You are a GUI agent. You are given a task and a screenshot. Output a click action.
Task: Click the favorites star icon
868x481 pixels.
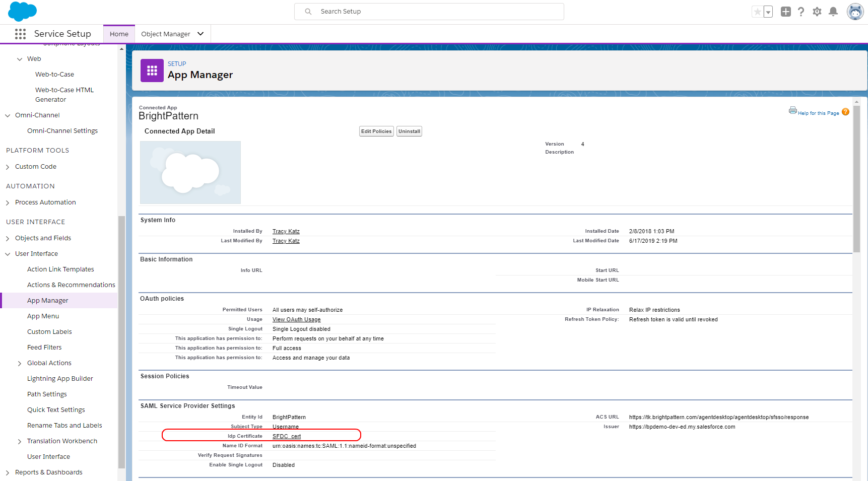pyautogui.click(x=757, y=12)
